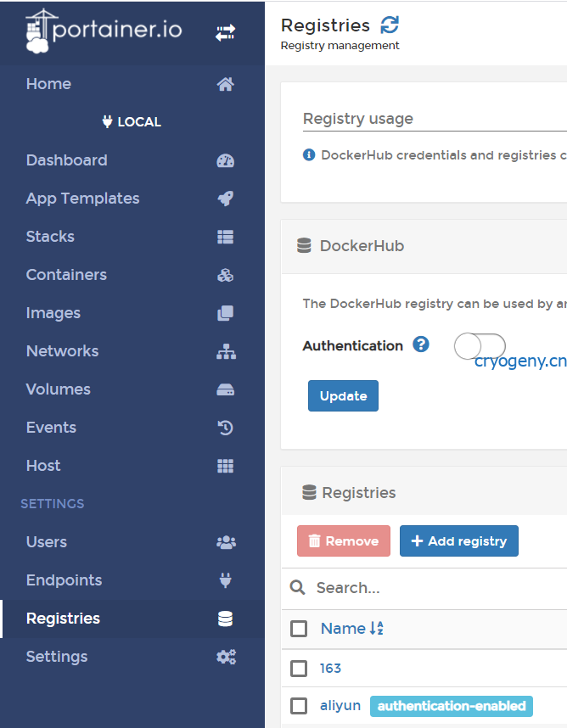Click the SETTINGS section label
The height and width of the screenshot is (728, 567).
(53, 504)
